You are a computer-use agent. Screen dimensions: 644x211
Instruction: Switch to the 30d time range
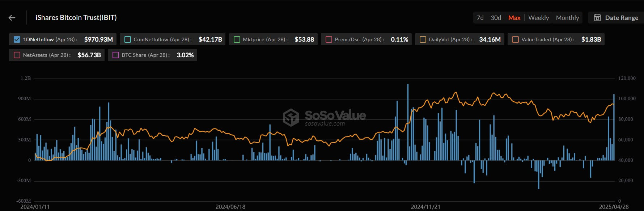pyautogui.click(x=496, y=18)
